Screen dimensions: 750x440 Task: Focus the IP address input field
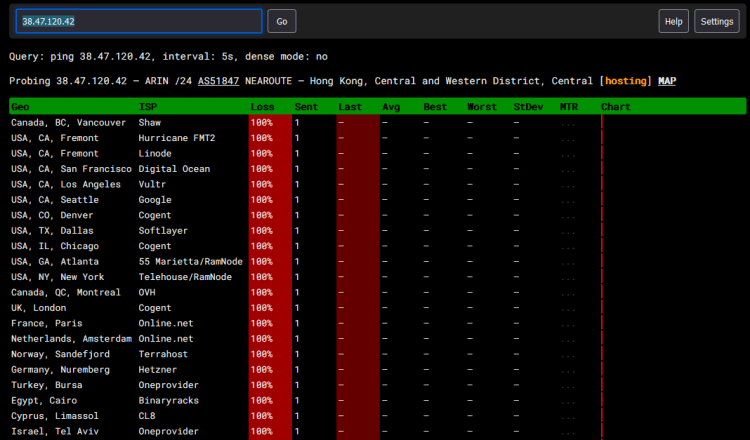click(x=139, y=22)
